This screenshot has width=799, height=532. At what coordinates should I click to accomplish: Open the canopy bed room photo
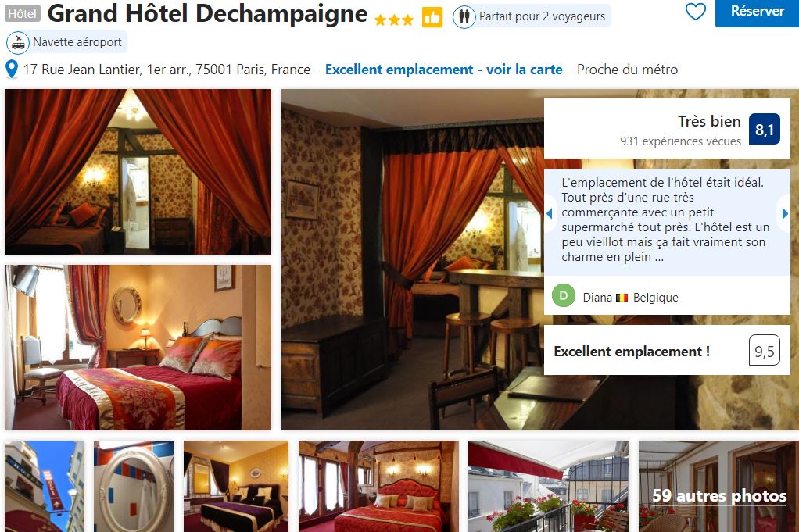138,172
